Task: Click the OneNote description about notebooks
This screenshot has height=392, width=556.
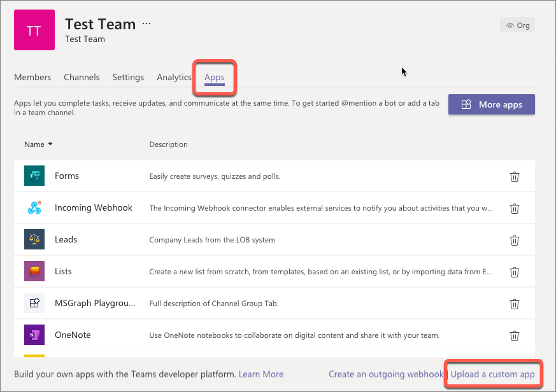Action: coord(294,335)
